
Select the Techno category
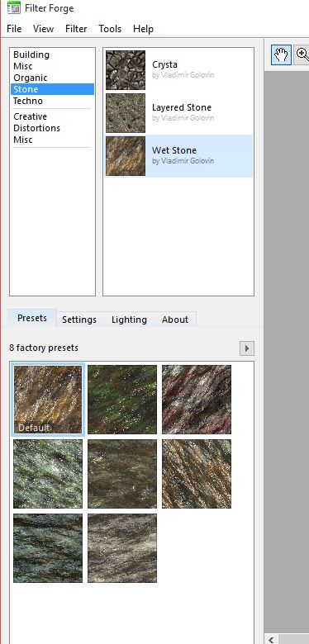click(x=52, y=101)
